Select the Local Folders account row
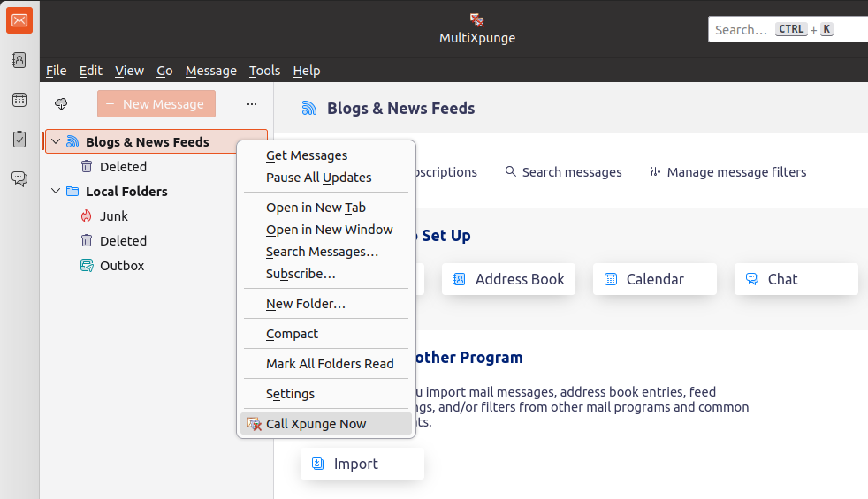 click(x=156, y=192)
